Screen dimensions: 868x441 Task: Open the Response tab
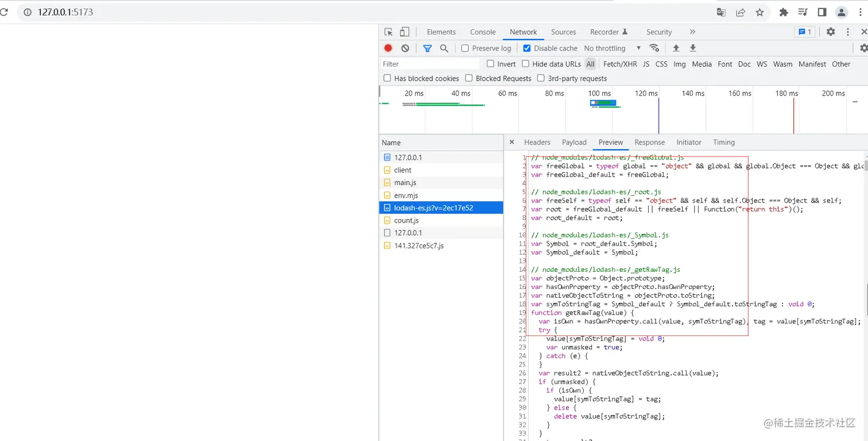pos(649,142)
